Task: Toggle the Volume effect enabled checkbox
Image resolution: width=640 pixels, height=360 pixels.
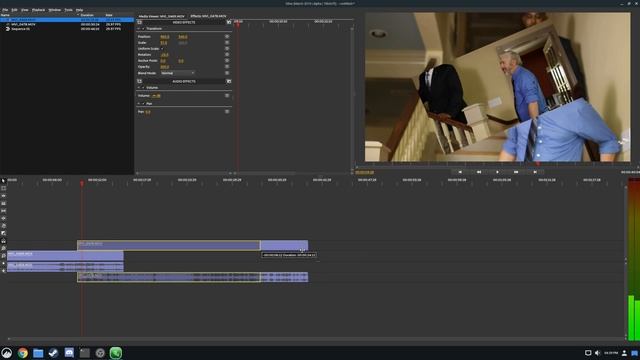Action: click(143, 87)
